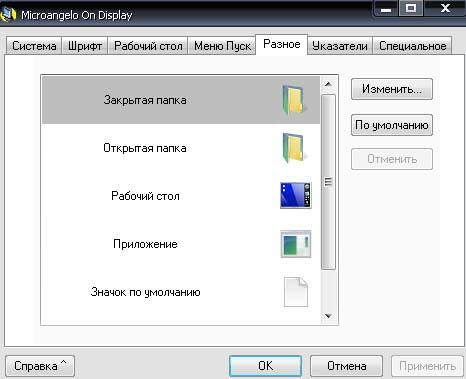Open the Рабочий стол tab

click(148, 46)
